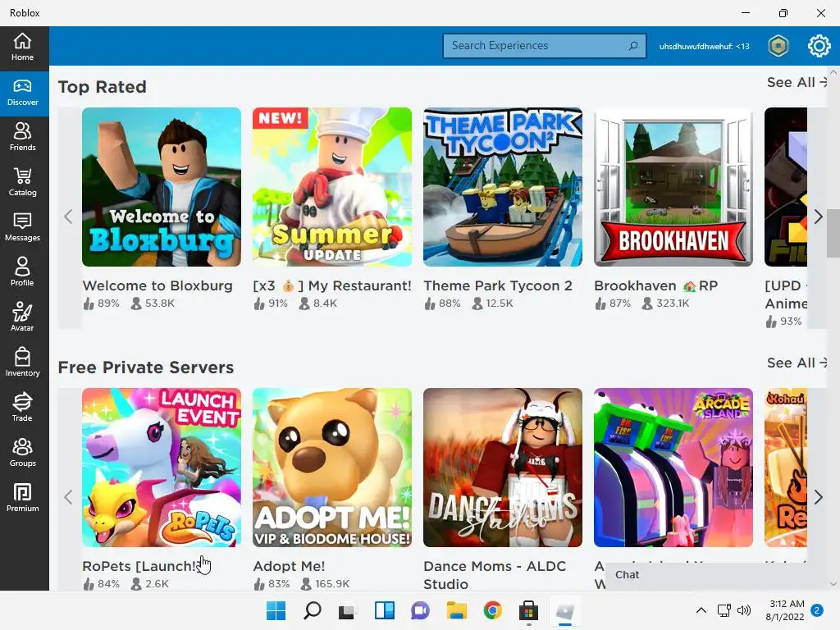The height and width of the screenshot is (630, 840).
Task: Open Teams Chat taskbar icon
Action: pos(421,610)
